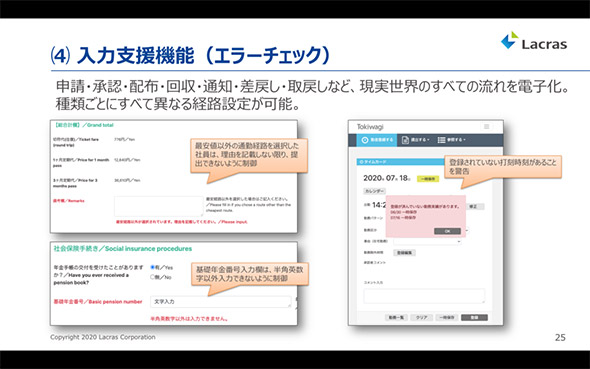Screen dimensions: 590x369
Task: Select the 無/No pension book radio
Action: click(153, 277)
